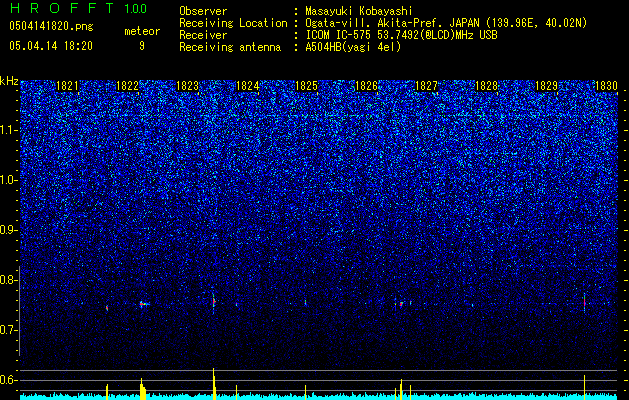
Task: Click the 1830 time marker
Action: (606, 86)
